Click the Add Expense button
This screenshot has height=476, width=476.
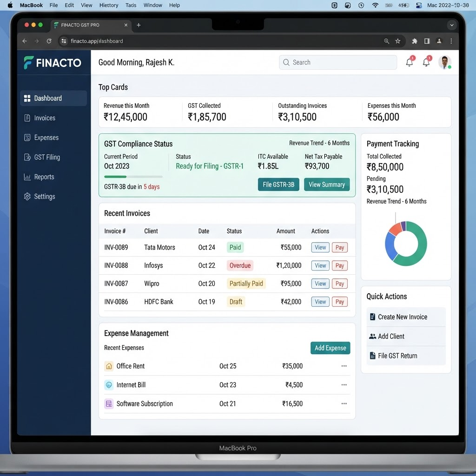tap(331, 348)
